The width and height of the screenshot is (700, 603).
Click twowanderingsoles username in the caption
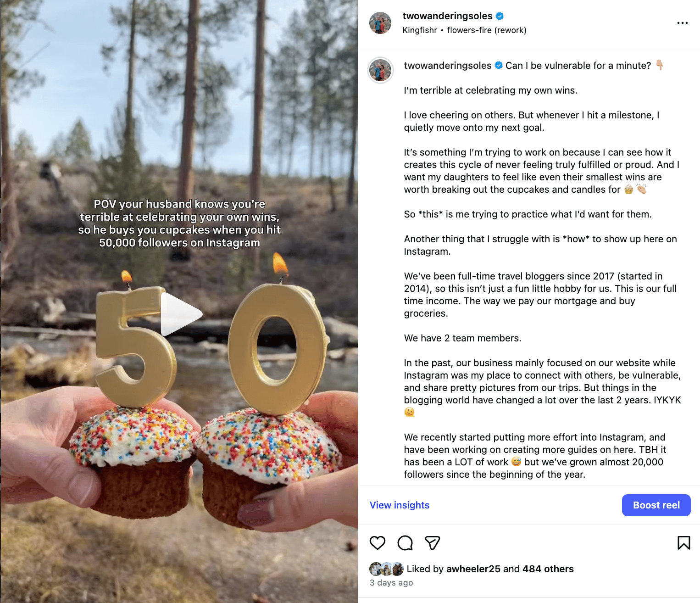click(448, 66)
